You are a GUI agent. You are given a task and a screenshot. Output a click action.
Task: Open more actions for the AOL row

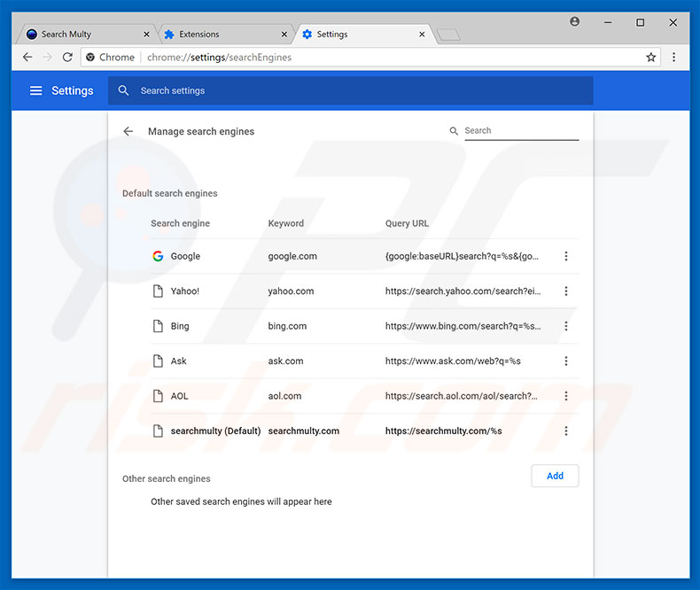pyautogui.click(x=565, y=396)
